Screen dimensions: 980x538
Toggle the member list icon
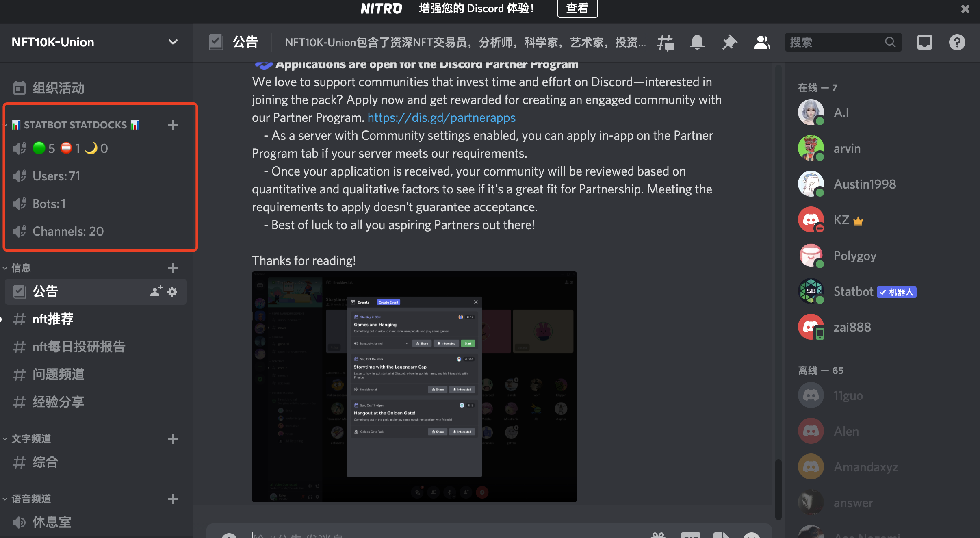click(x=762, y=42)
